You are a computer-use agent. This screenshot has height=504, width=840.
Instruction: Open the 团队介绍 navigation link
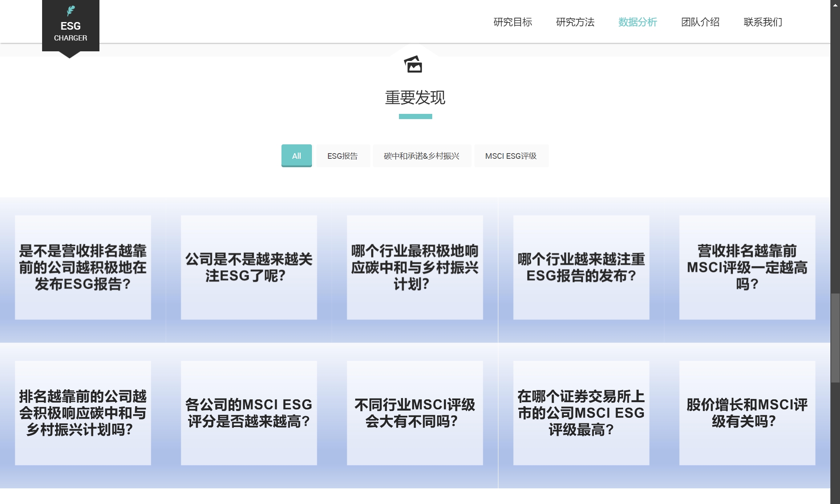[x=700, y=22]
